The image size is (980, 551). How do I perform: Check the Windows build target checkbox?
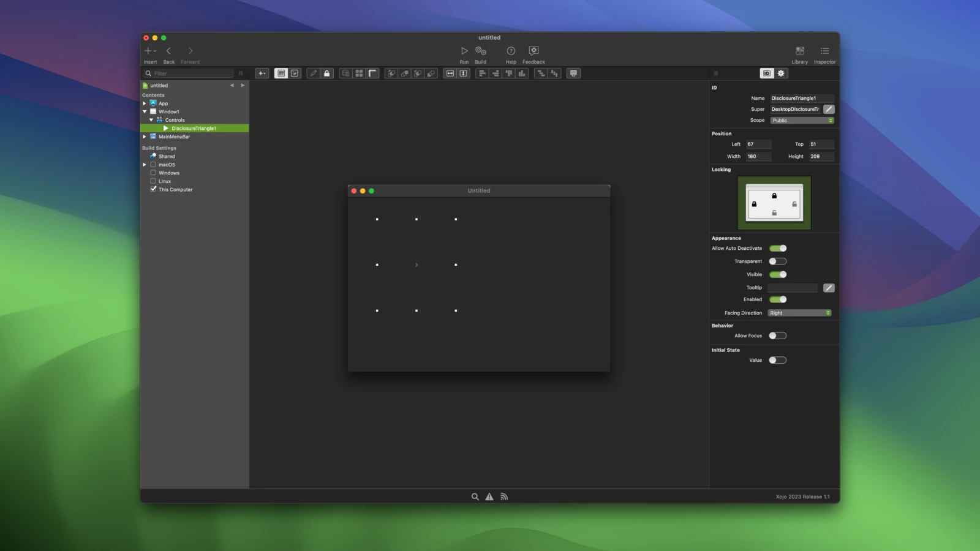153,173
